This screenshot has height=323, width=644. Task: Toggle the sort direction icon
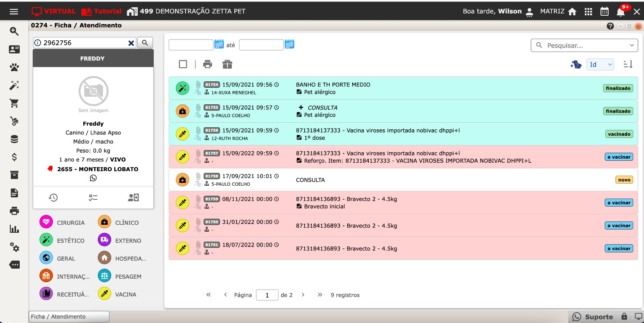628,64
